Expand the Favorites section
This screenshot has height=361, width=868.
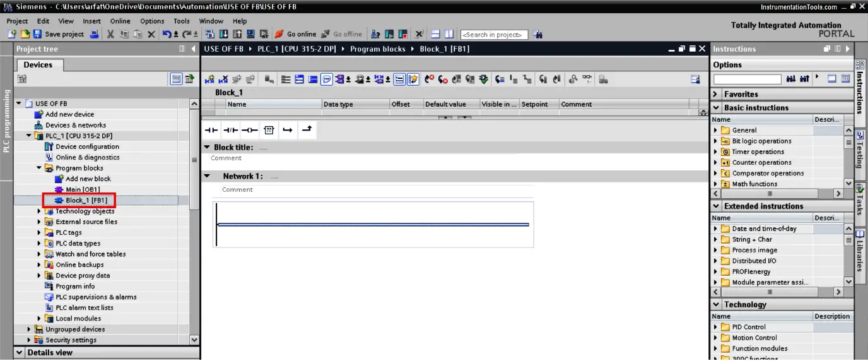tap(716, 94)
